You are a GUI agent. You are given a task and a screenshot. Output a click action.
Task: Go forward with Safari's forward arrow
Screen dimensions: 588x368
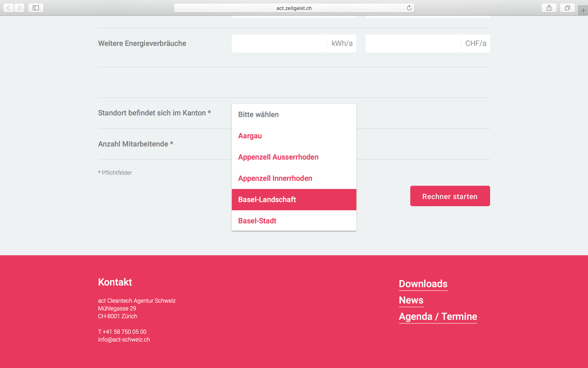pos(19,8)
